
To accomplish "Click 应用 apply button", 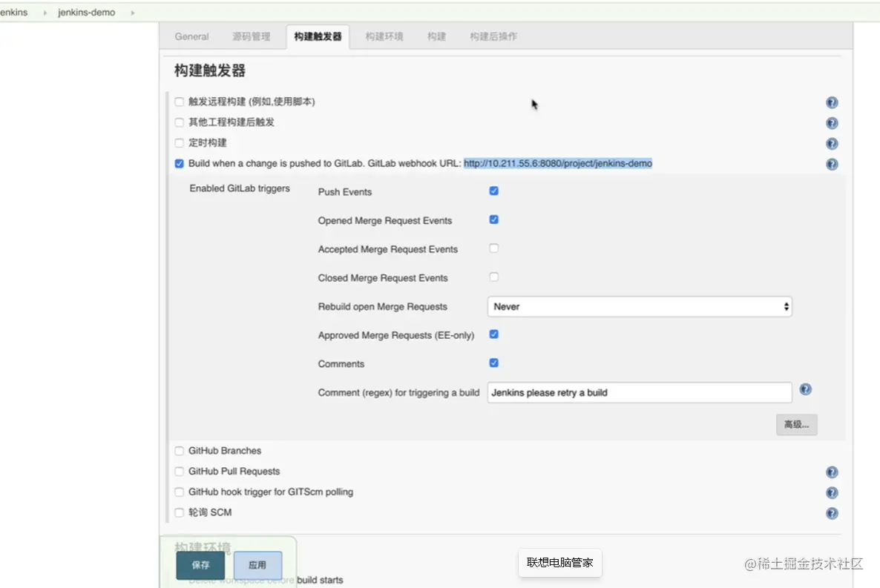I will click(257, 565).
